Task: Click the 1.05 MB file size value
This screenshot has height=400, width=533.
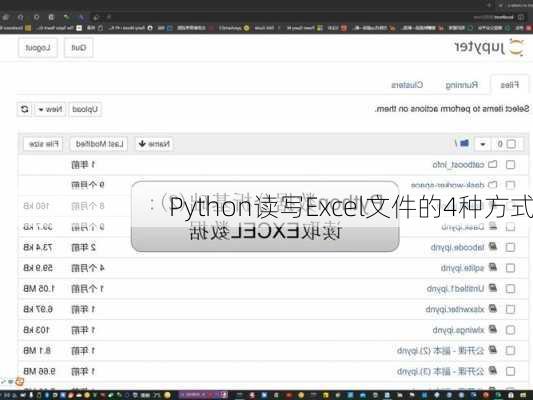Action: 39,289
